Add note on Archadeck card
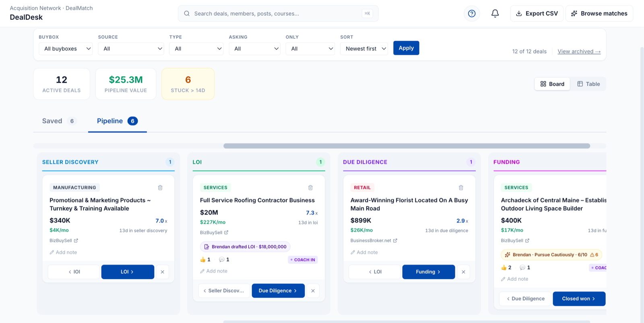Screen dimensions: 644x323 (514, 279)
